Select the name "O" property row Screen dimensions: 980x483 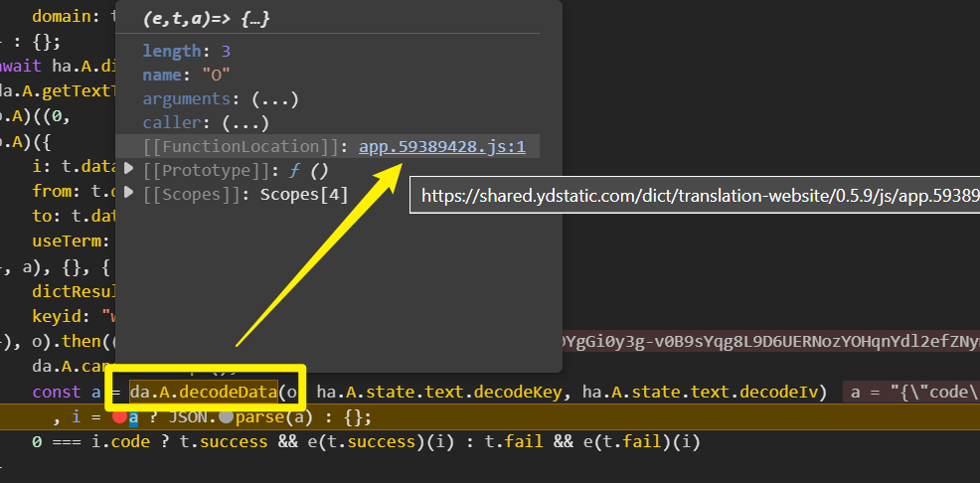(x=186, y=75)
